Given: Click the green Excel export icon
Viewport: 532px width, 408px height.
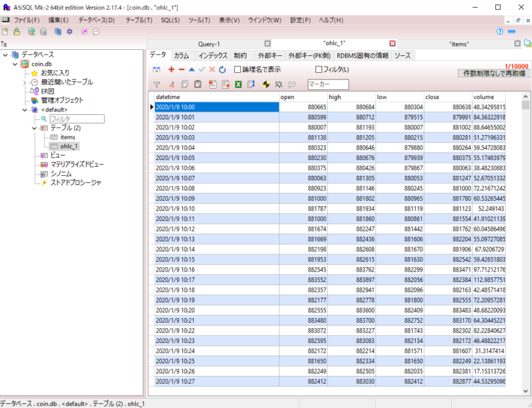Looking at the screenshot, I should (x=238, y=85).
